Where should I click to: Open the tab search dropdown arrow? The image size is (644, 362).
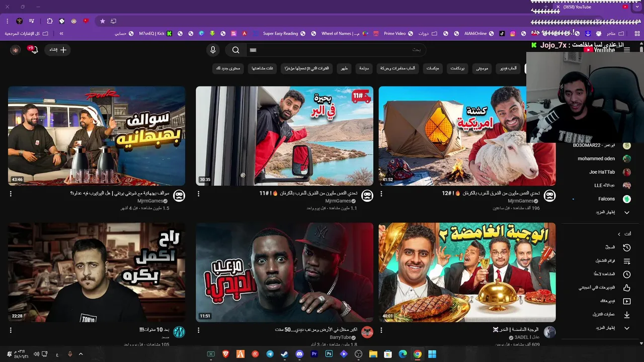(637, 7)
